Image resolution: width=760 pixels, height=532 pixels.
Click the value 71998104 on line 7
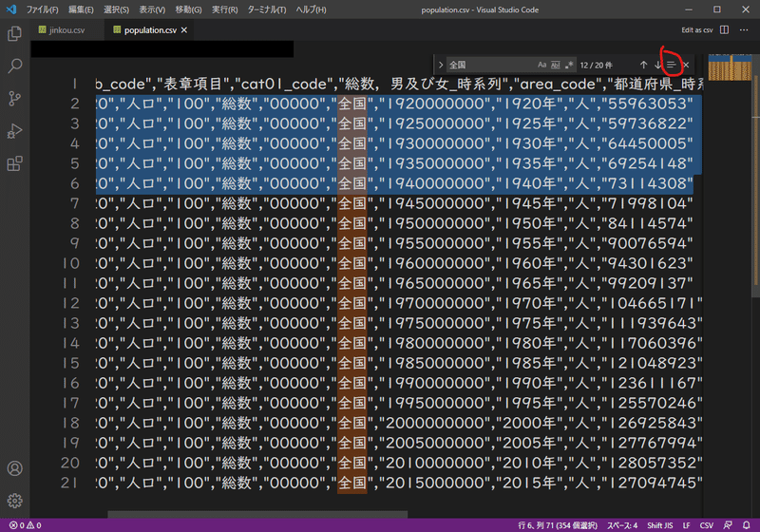pyautogui.click(x=648, y=203)
